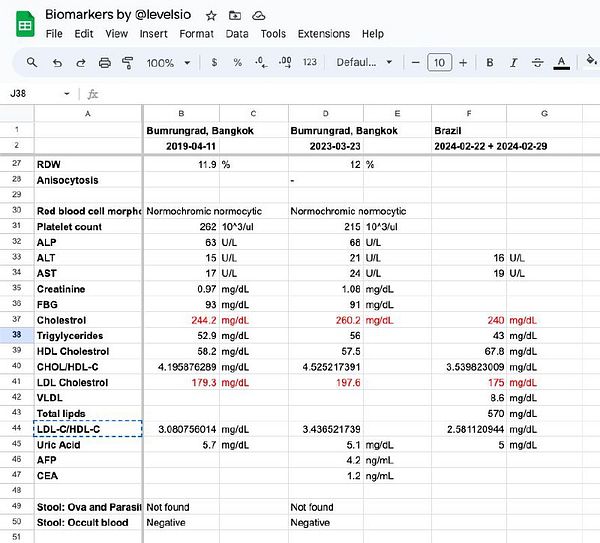Screen dimensions: 600x543
Task: Open the Format menu
Action: [196, 34]
